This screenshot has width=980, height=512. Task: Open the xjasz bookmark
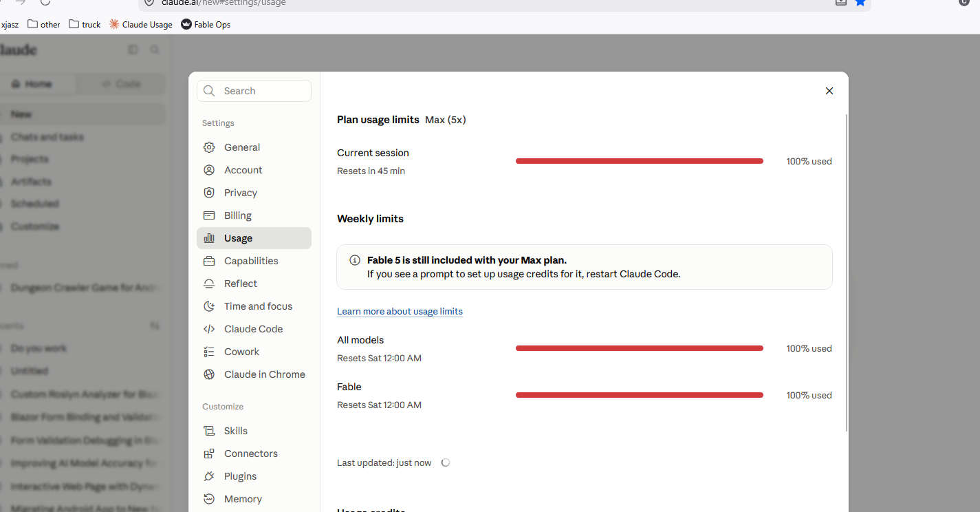pos(10,24)
